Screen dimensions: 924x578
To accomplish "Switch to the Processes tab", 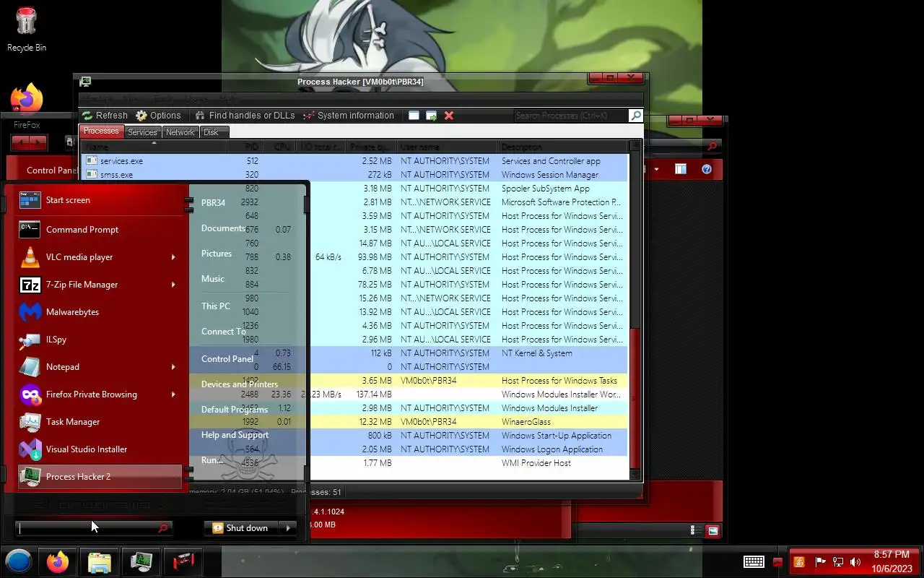I will (101, 131).
